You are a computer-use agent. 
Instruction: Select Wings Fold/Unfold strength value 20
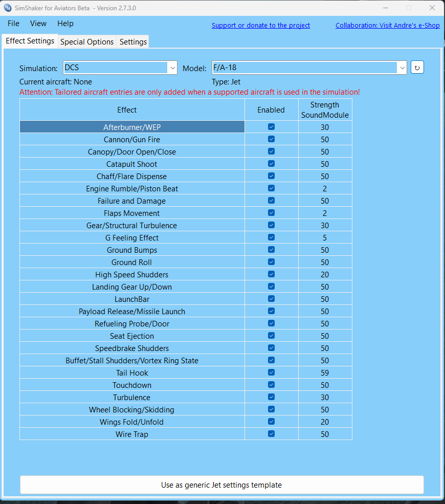[325, 422]
